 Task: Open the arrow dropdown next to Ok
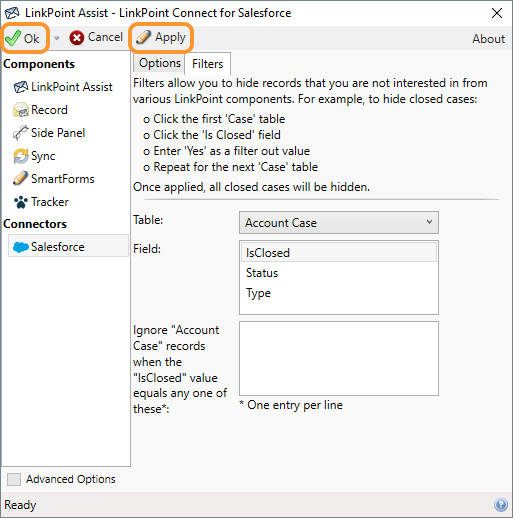(x=57, y=38)
